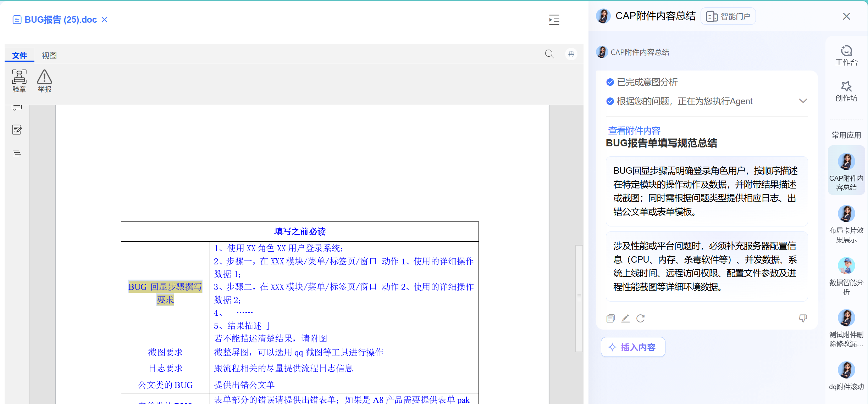Click the thumbs-down feedback icon

(803, 318)
